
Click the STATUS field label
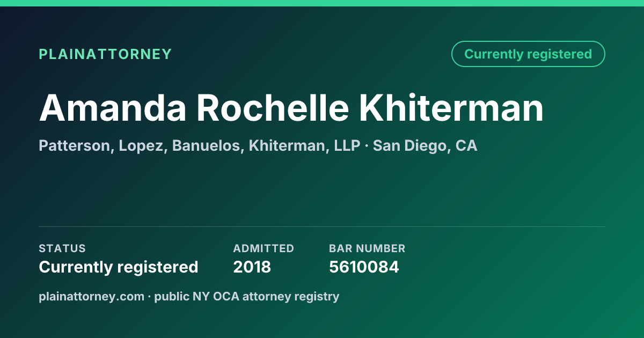(x=62, y=248)
